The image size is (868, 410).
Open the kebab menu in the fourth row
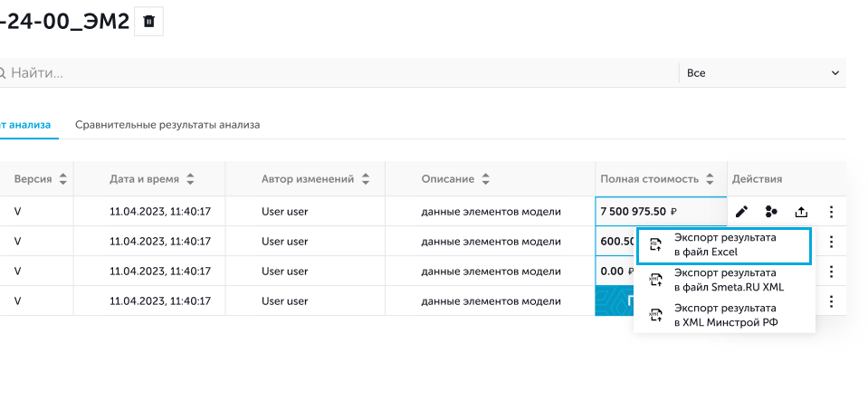click(x=831, y=301)
